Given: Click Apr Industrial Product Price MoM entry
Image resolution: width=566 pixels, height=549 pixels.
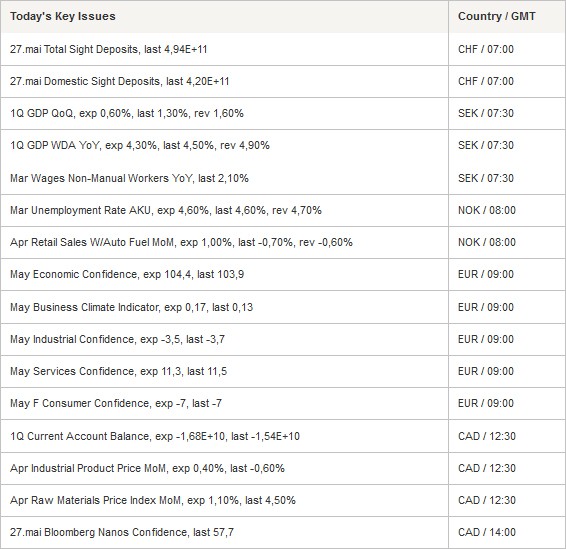Looking at the screenshot, I should point(147,468).
